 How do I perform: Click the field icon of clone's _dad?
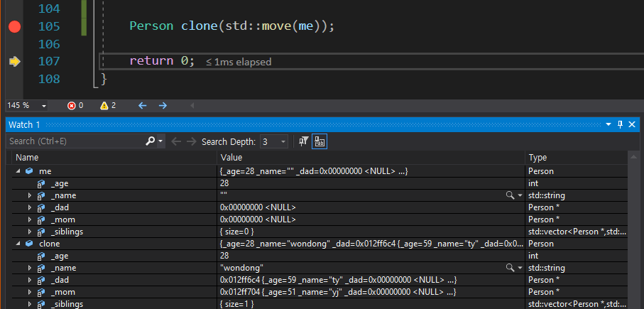tap(40, 280)
